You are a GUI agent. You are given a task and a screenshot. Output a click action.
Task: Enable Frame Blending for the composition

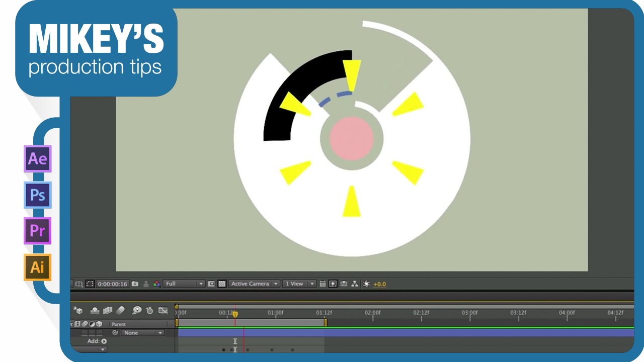(108, 311)
